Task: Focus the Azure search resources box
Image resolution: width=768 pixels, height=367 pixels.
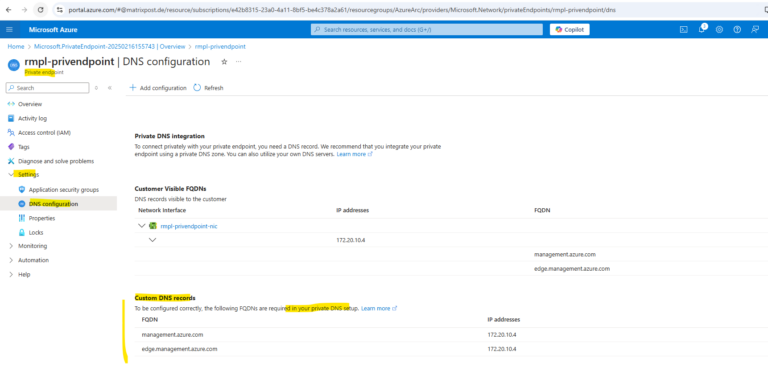Action: (427, 29)
